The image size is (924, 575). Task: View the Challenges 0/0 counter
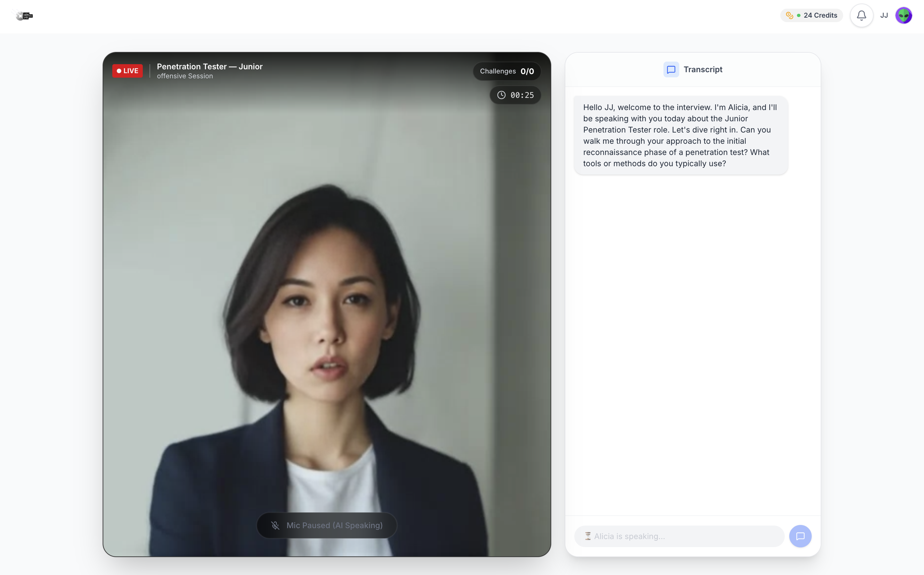[507, 71]
